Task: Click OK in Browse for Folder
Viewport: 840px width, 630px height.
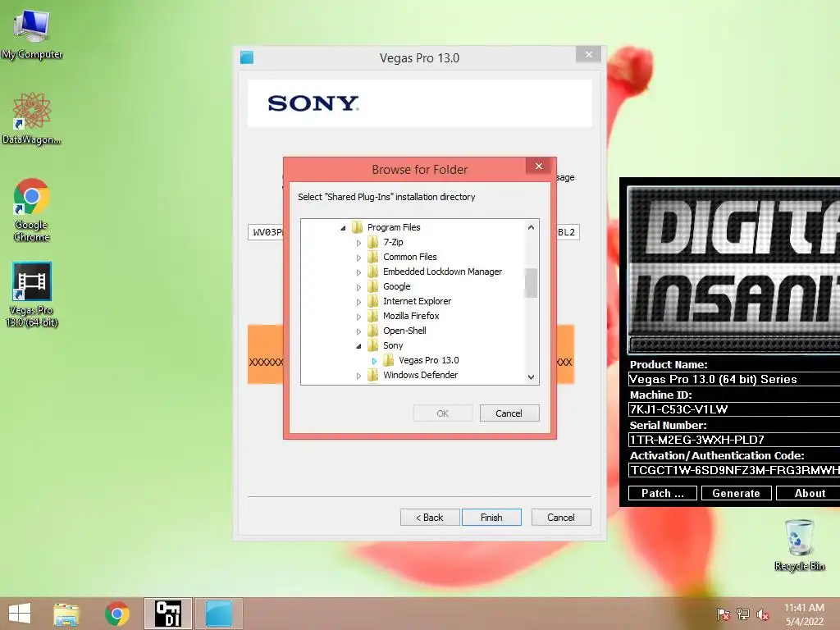Action: pyautogui.click(x=442, y=413)
